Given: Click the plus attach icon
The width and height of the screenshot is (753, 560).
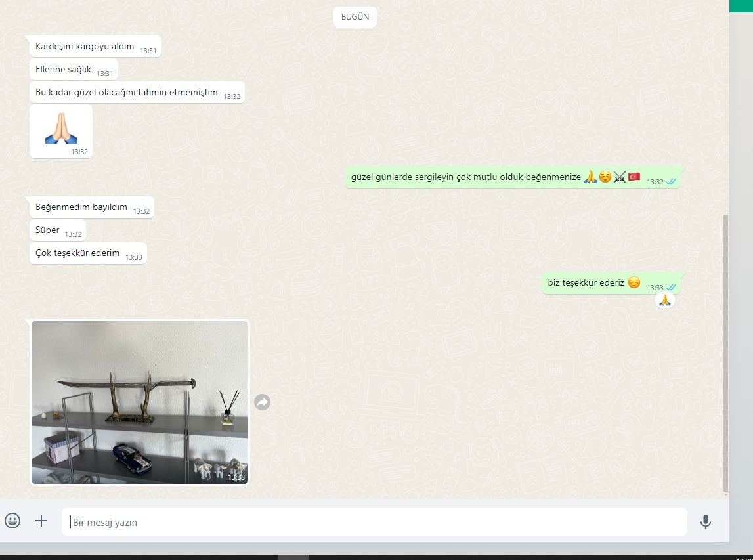Looking at the screenshot, I should point(41,521).
